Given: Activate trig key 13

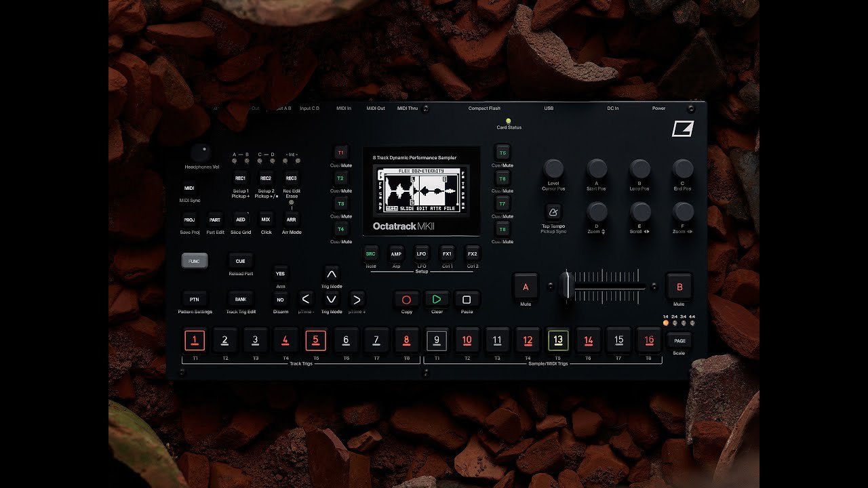Looking at the screenshot, I should 558,340.
